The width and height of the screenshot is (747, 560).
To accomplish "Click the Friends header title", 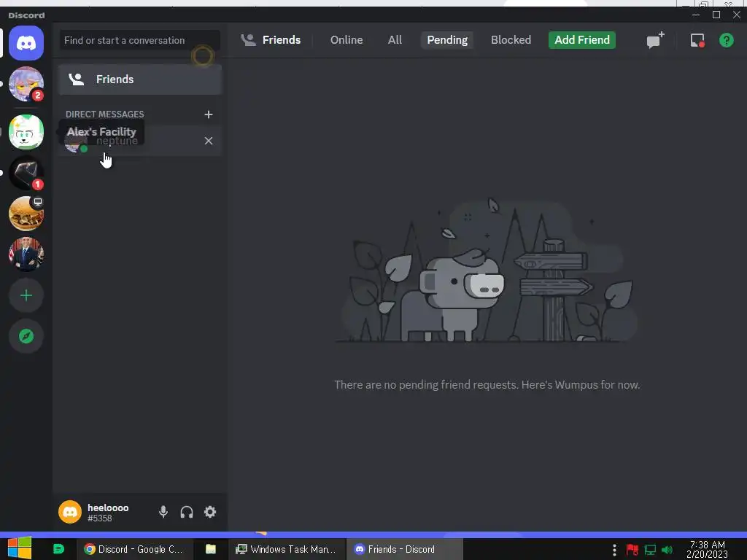I will point(281,40).
